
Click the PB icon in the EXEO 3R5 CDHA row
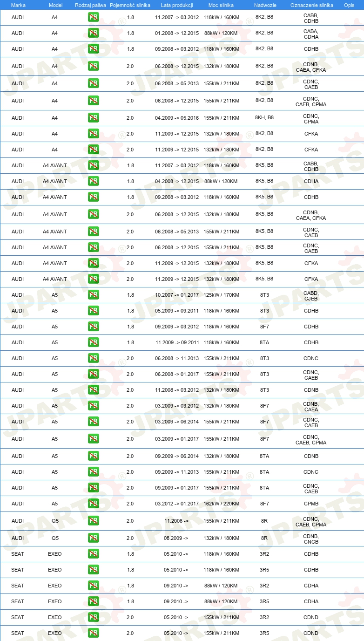[x=94, y=601]
